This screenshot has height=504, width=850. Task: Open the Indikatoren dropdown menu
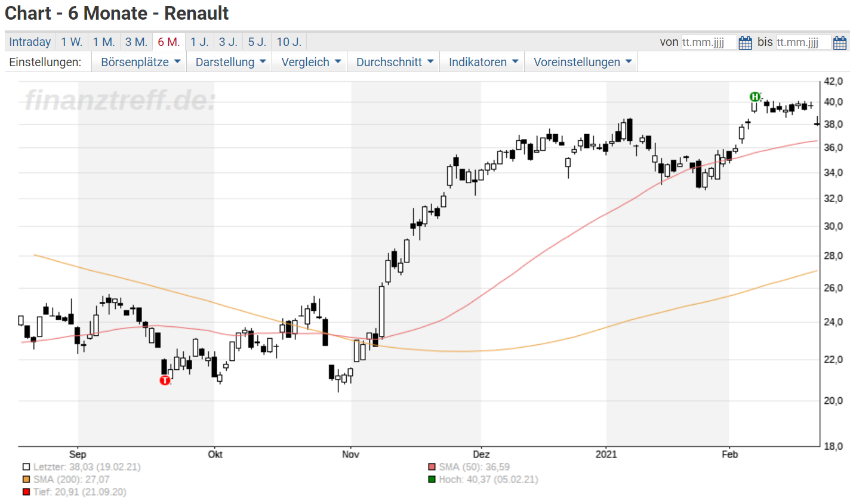483,62
